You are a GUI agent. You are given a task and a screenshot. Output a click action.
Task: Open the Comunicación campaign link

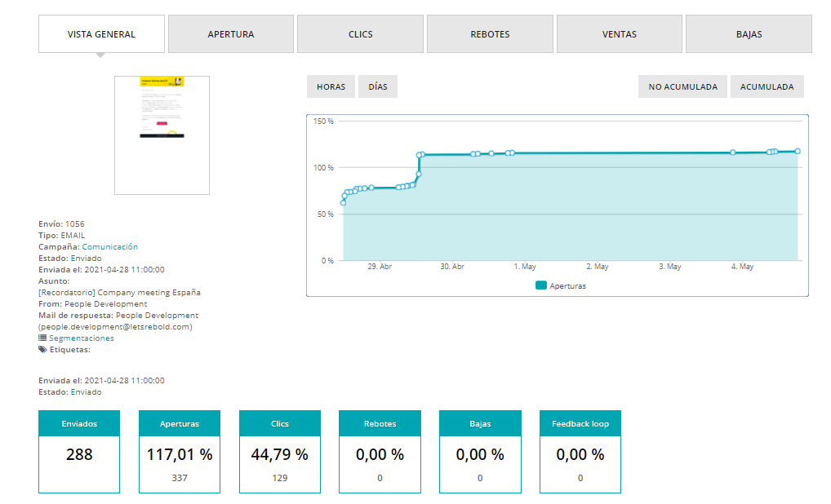click(109, 247)
